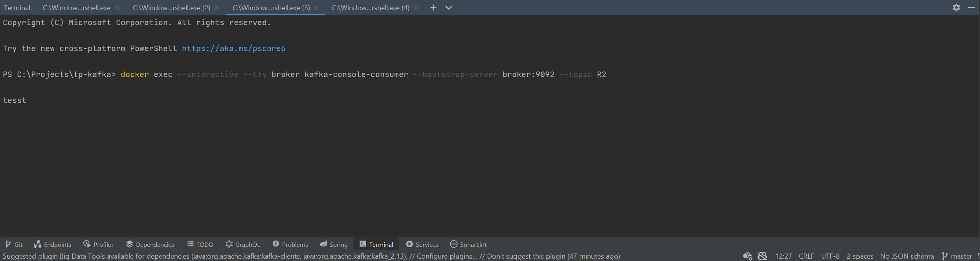Open the Problems tool window
This screenshot has width=980, height=261.
[x=290, y=244]
